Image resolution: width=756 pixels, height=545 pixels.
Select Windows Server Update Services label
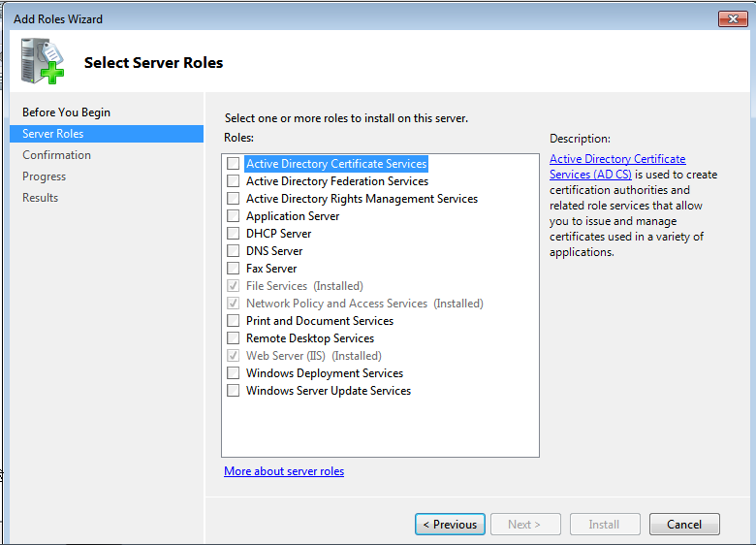[x=329, y=390]
